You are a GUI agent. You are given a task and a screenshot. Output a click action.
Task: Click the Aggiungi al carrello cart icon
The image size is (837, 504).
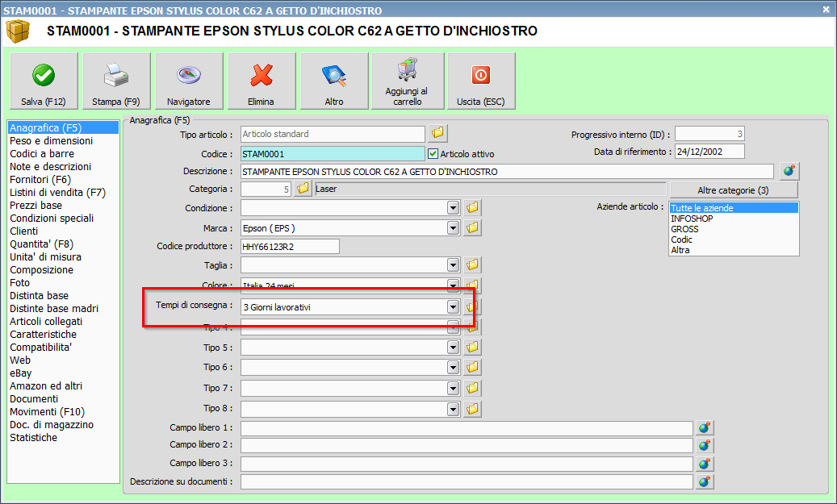(407, 69)
